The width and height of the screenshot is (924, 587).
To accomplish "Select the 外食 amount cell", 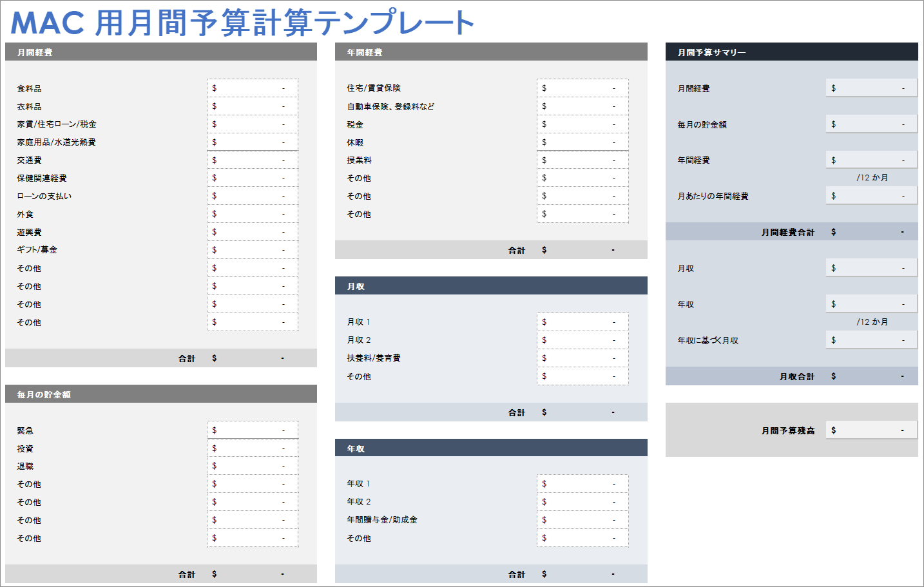I will pyautogui.click(x=253, y=214).
